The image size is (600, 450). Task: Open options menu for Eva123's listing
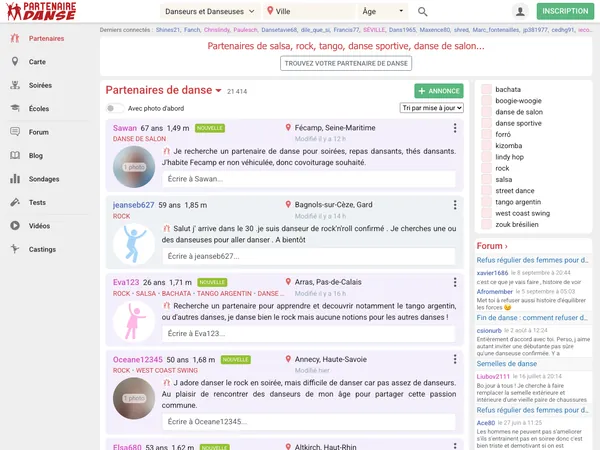tap(455, 282)
